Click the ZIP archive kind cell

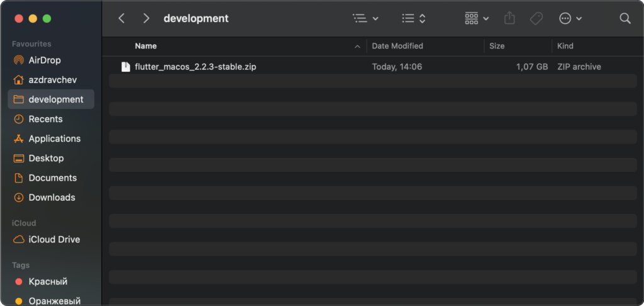pyautogui.click(x=579, y=67)
